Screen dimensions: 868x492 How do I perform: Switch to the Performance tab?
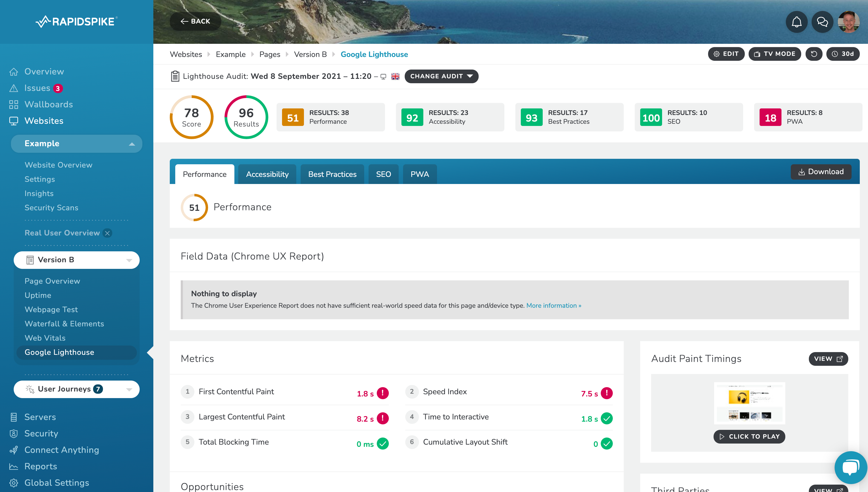click(x=205, y=174)
